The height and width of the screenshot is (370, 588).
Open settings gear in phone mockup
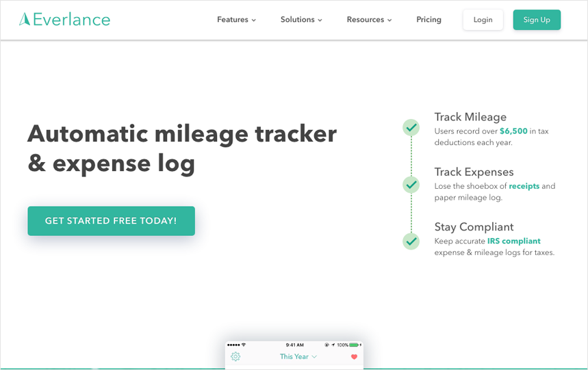tap(235, 356)
